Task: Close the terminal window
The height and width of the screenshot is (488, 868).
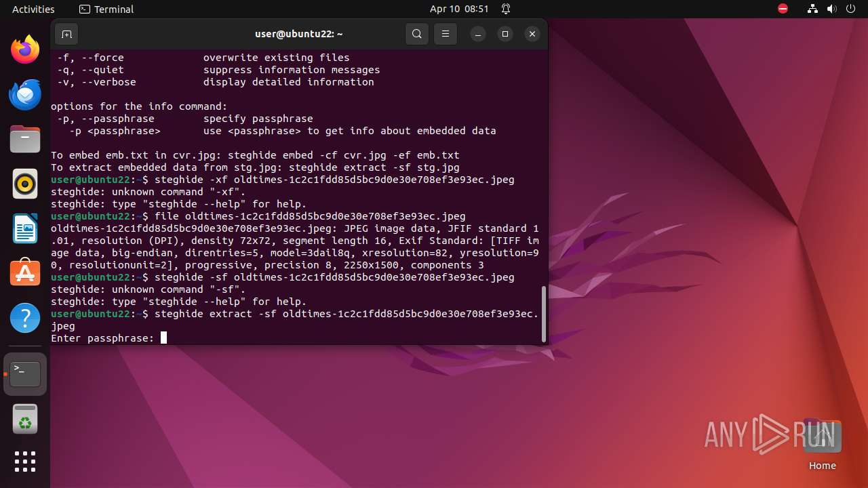Action: 532,34
